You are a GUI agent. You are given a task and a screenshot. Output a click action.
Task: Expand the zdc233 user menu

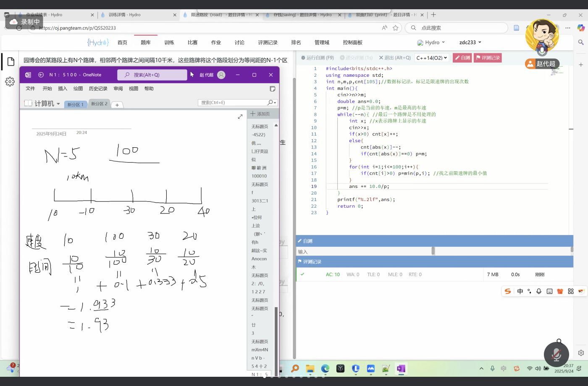(470, 42)
